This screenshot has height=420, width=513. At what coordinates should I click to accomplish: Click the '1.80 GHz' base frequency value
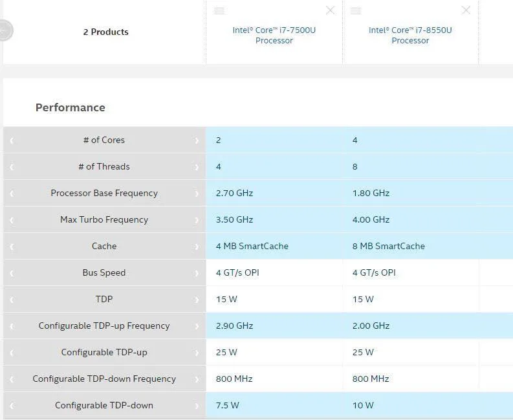tap(371, 193)
